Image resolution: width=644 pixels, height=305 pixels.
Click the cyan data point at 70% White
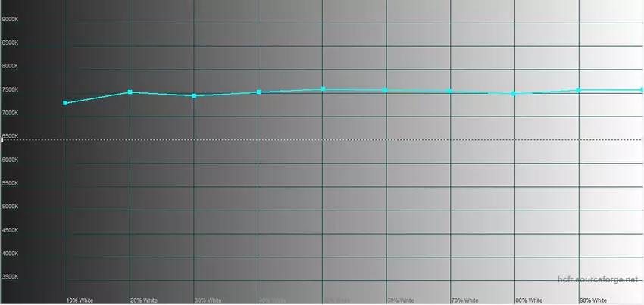tap(450, 91)
